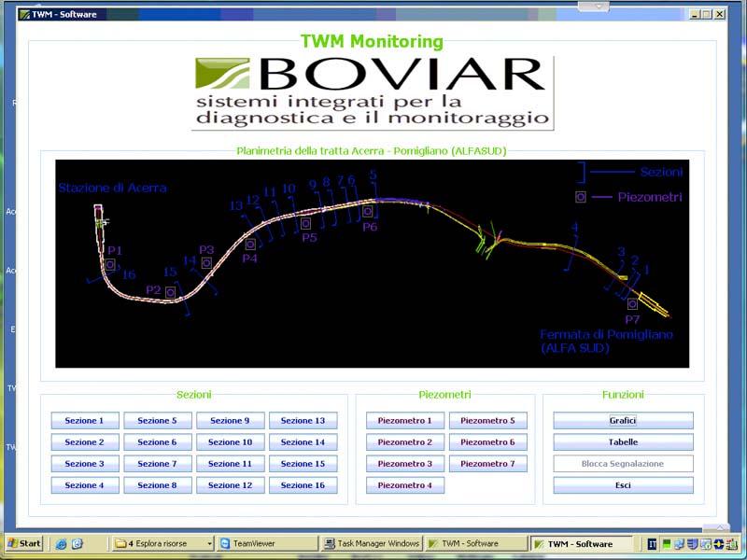Open Sezione 14 data
747x560 pixels.
[303, 441]
